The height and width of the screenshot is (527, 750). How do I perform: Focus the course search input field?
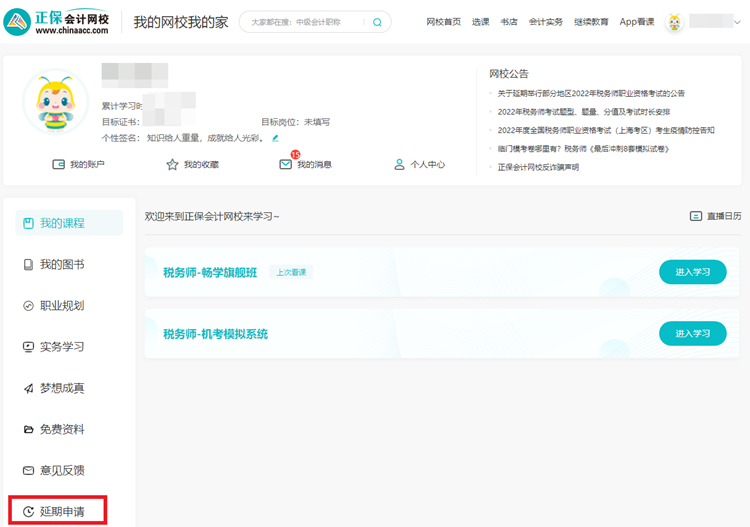pos(305,22)
